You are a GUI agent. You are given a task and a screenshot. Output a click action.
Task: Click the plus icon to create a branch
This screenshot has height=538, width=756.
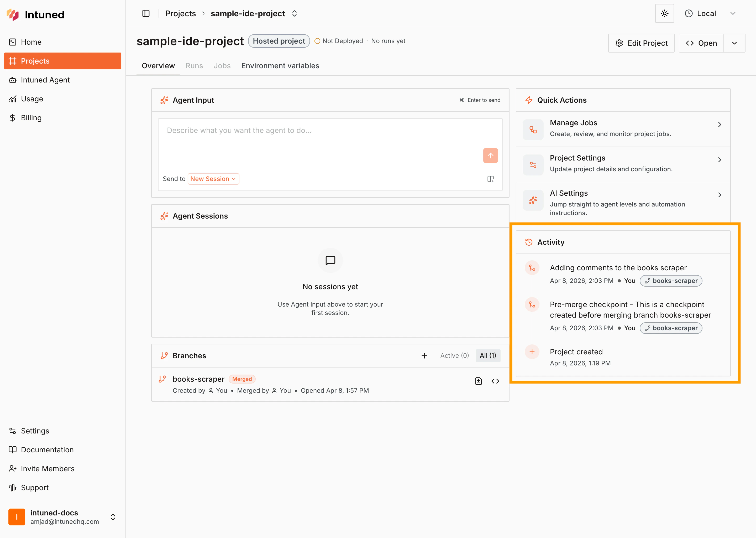point(424,355)
